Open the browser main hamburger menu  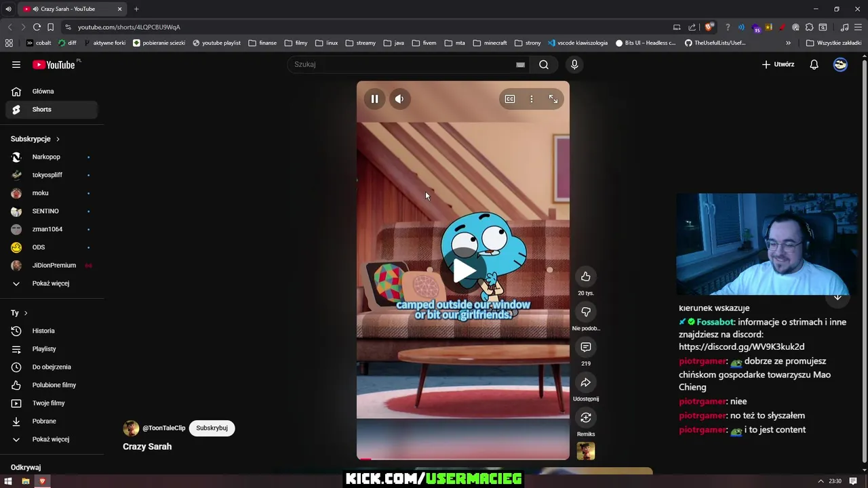[858, 27]
